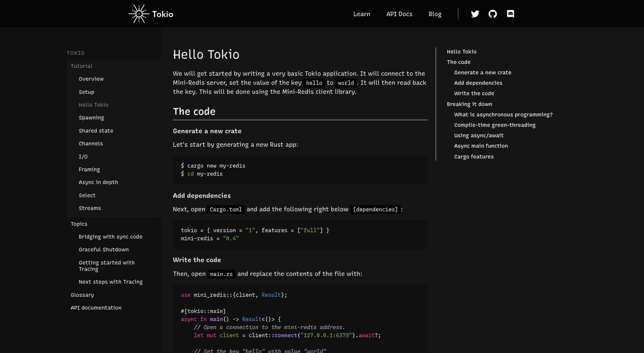The width and height of the screenshot is (644, 353).
Task: Jump to Write the code in contents
Action: coord(474,93)
